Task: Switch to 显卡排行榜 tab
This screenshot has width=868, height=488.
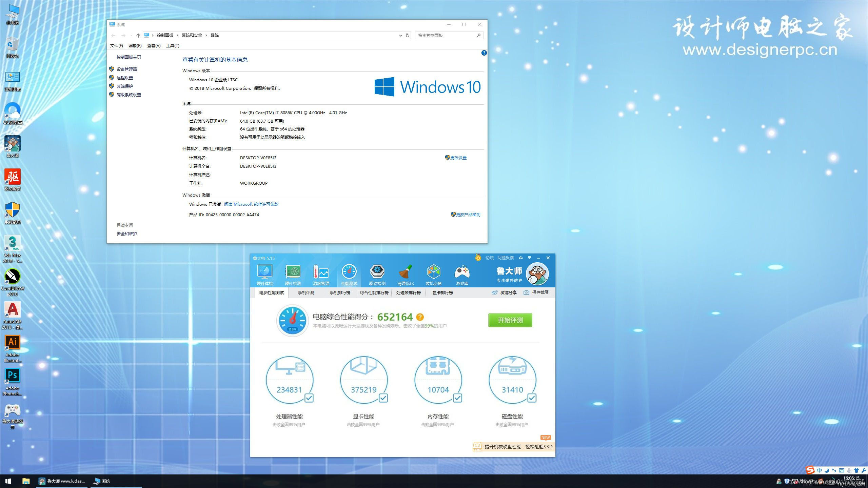Action: (x=442, y=292)
